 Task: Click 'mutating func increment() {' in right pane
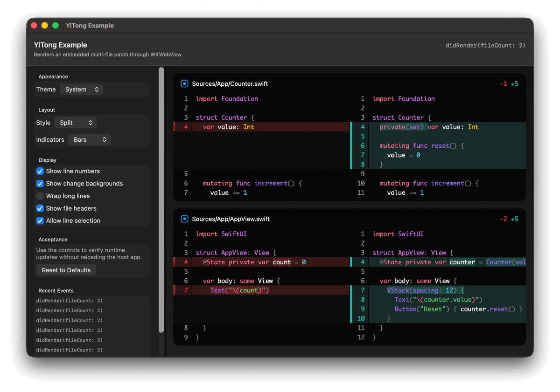click(x=429, y=183)
